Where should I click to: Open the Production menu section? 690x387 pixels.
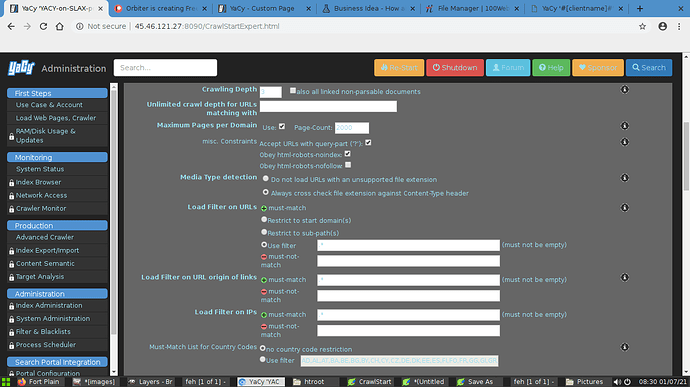click(x=57, y=225)
